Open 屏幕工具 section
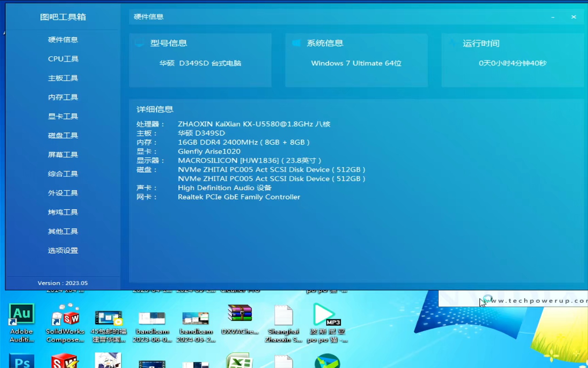This screenshot has width=588, height=368. (63, 154)
